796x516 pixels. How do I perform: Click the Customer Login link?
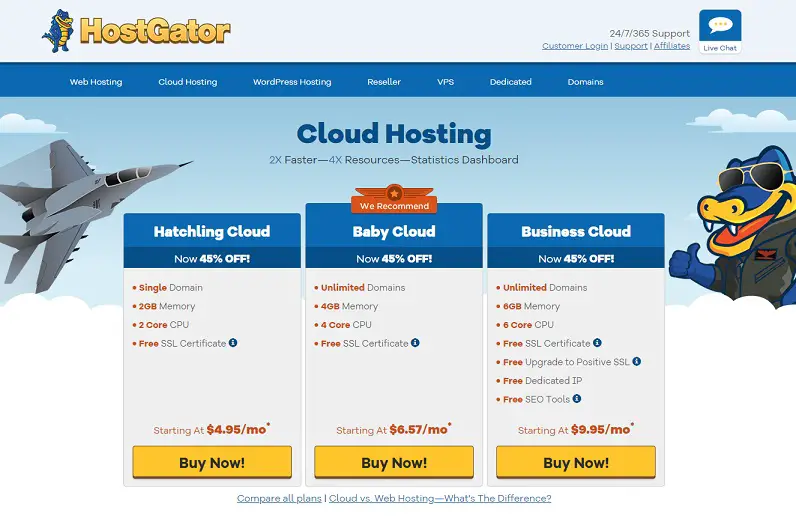575,46
